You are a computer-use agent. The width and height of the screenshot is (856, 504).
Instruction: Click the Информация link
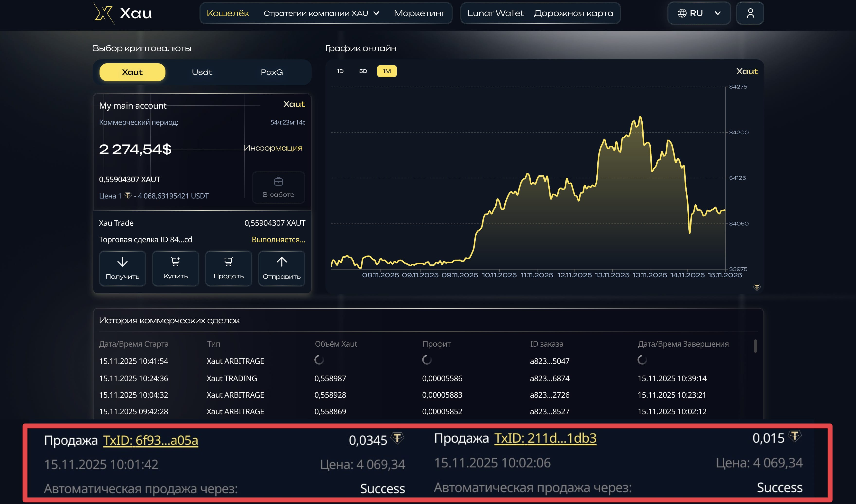tap(273, 148)
